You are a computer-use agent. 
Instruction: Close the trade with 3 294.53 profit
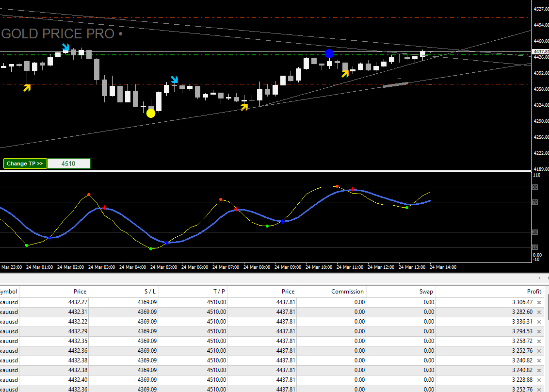click(x=539, y=331)
